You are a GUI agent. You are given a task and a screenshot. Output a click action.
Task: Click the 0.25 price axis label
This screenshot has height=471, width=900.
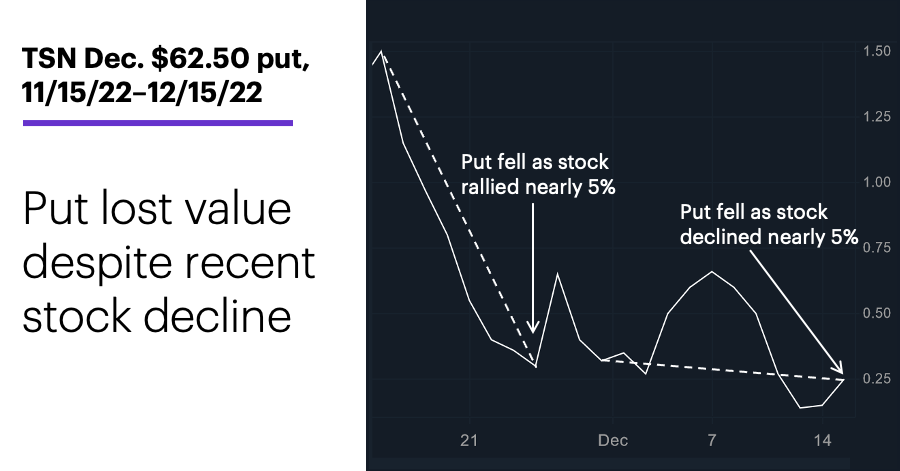877,379
